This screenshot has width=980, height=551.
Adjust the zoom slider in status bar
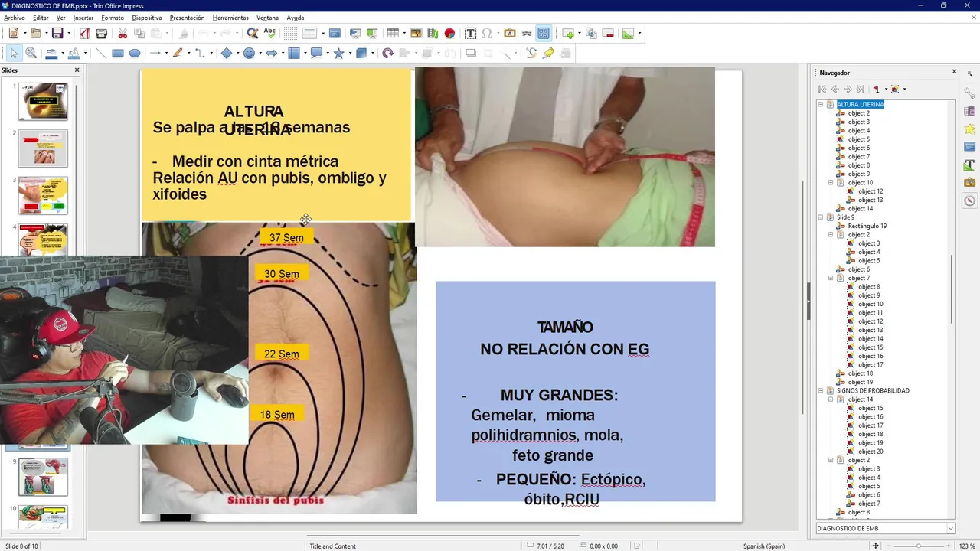[918, 546]
